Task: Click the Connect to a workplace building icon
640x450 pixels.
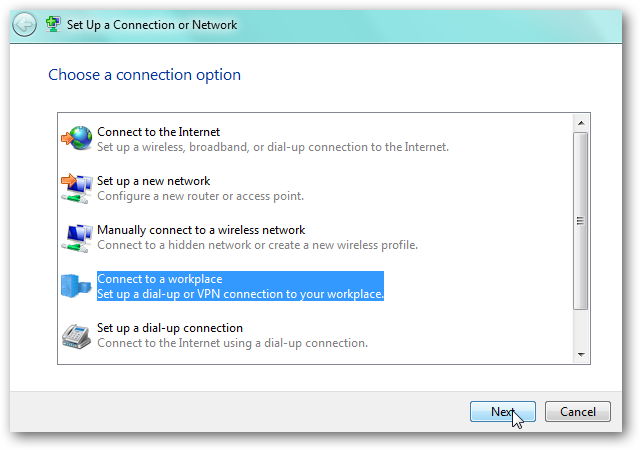Action: [76, 286]
